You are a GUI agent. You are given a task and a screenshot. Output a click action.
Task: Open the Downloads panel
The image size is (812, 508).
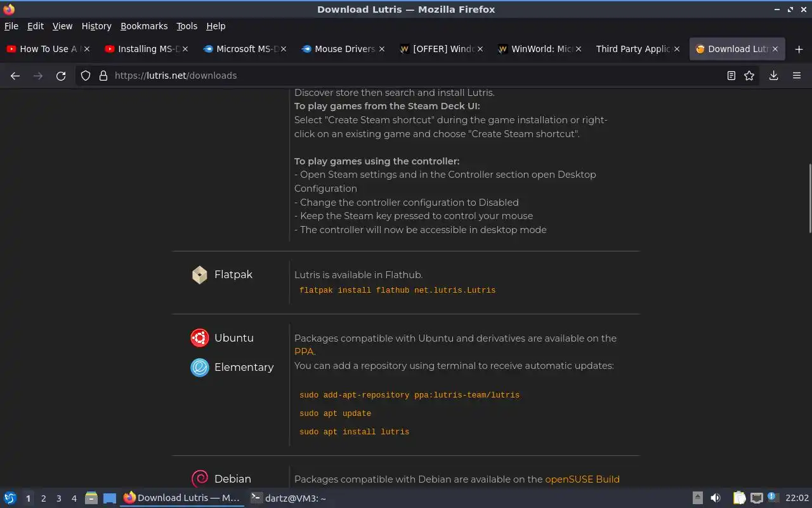point(774,76)
